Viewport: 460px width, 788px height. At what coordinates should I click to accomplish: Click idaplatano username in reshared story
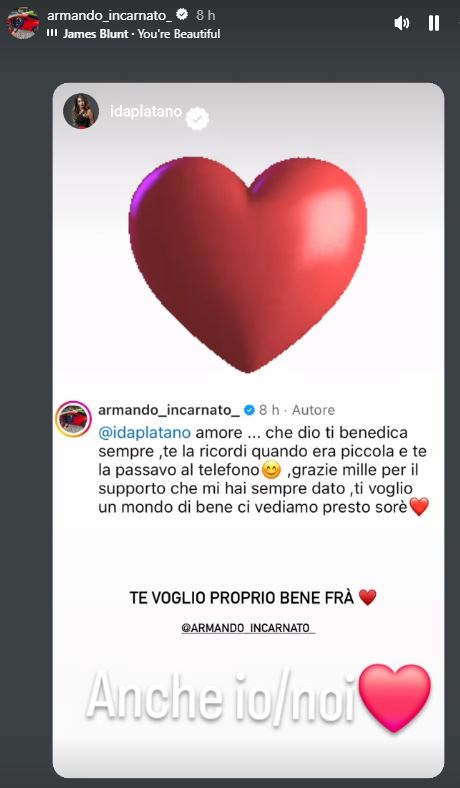click(x=146, y=111)
